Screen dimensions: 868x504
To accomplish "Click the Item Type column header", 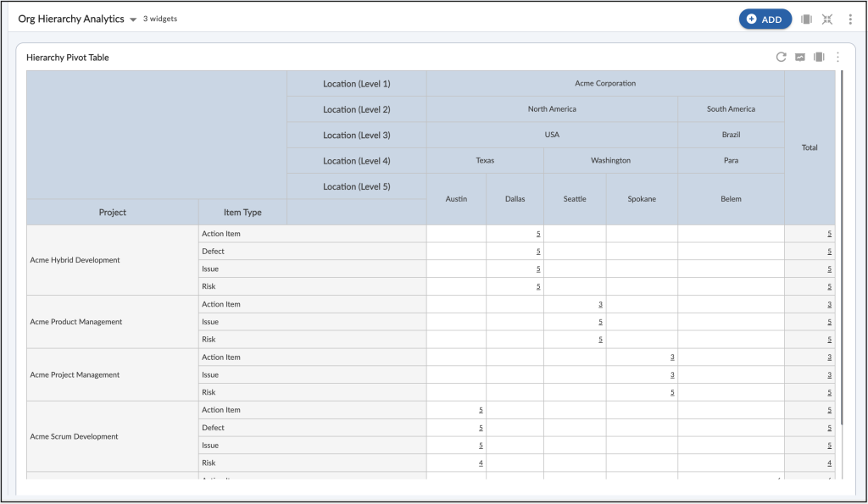I will pos(242,212).
